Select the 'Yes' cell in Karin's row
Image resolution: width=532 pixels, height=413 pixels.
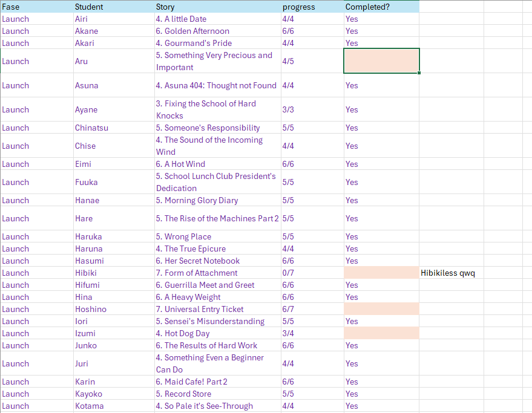coord(381,382)
